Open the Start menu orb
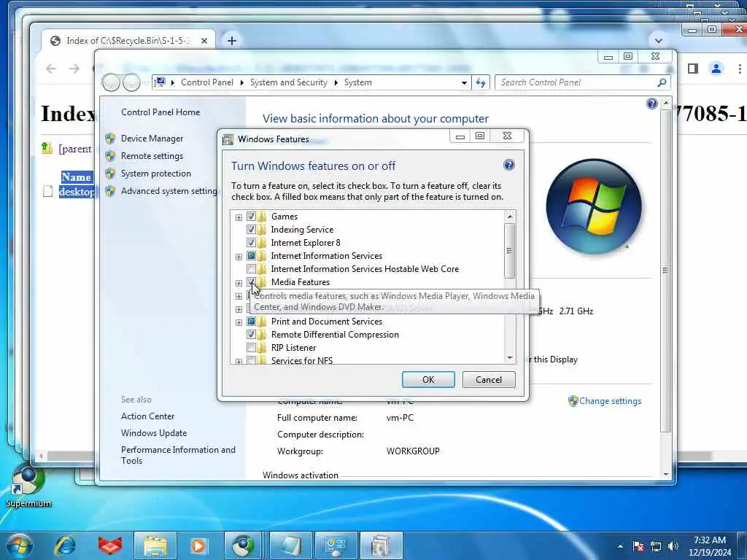The image size is (747, 560). pos(20,545)
